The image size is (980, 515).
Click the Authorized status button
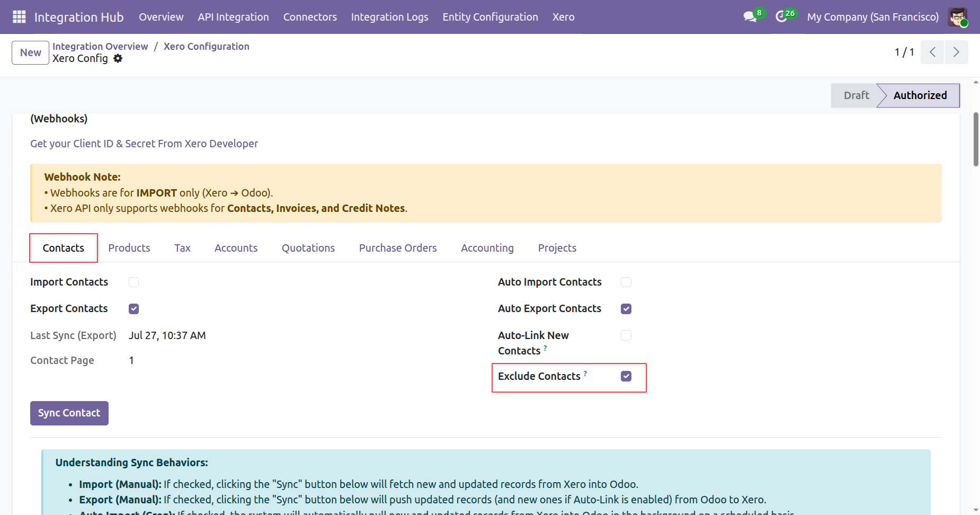coord(920,95)
